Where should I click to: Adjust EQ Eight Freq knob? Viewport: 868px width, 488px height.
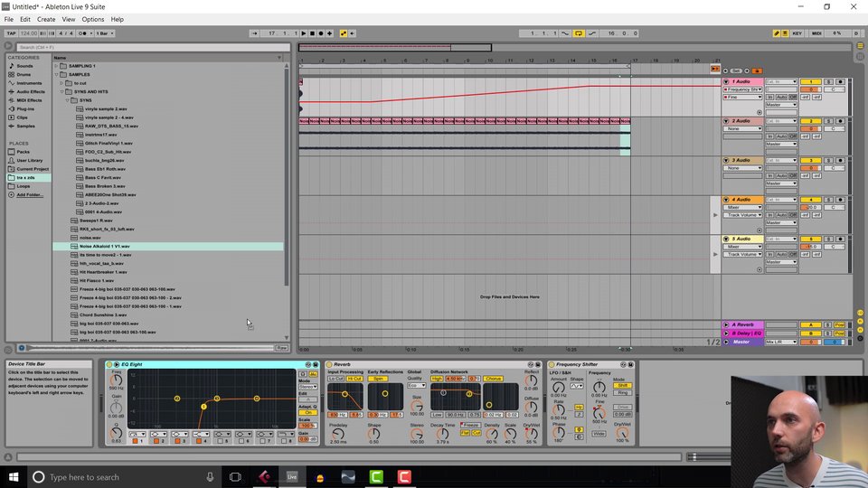116,380
